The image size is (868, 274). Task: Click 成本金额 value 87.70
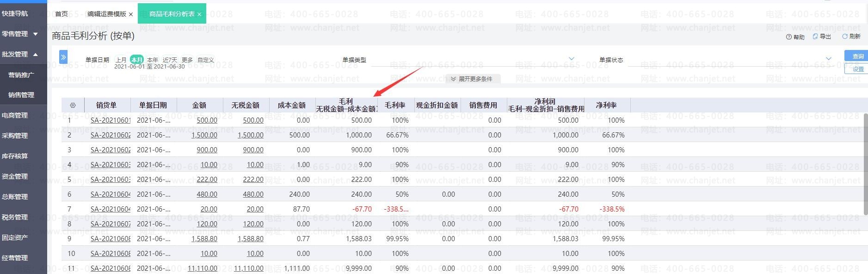point(302,209)
